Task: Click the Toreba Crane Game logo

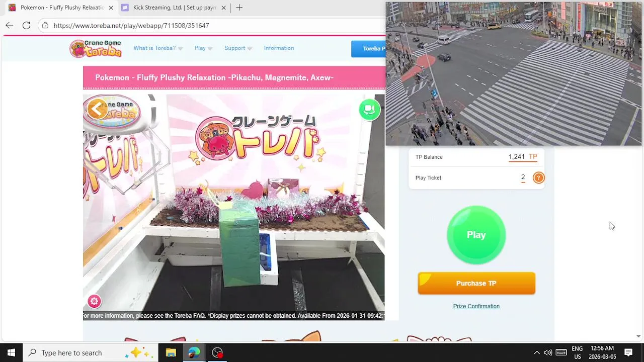Action: 96,48
